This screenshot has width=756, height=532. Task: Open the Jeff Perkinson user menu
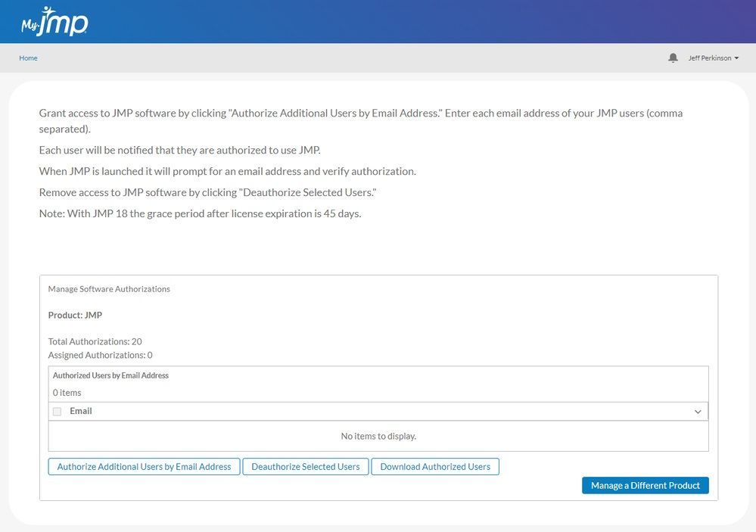pos(713,58)
